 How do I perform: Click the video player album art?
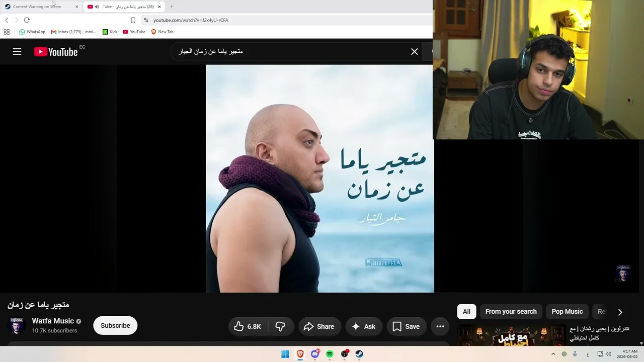[319, 178]
